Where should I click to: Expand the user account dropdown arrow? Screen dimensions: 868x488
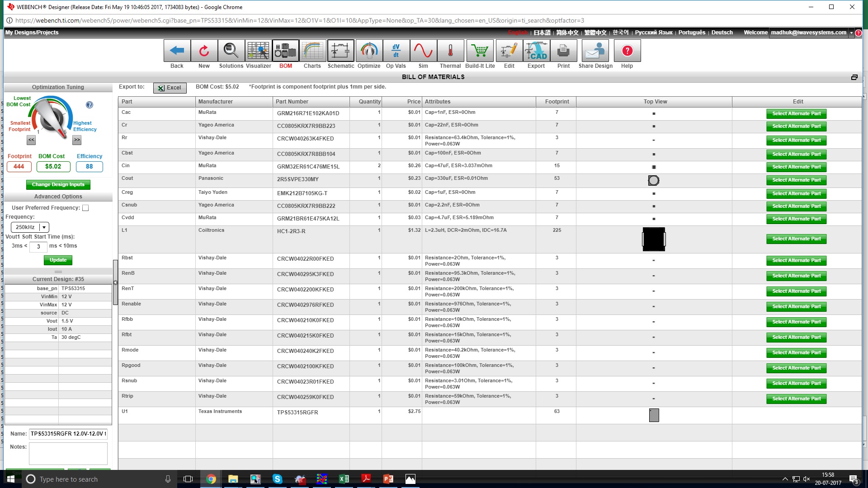point(851,33)
